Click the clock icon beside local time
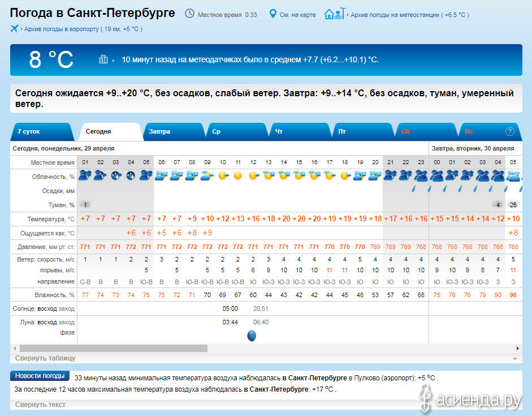 (x=189, y=14)
